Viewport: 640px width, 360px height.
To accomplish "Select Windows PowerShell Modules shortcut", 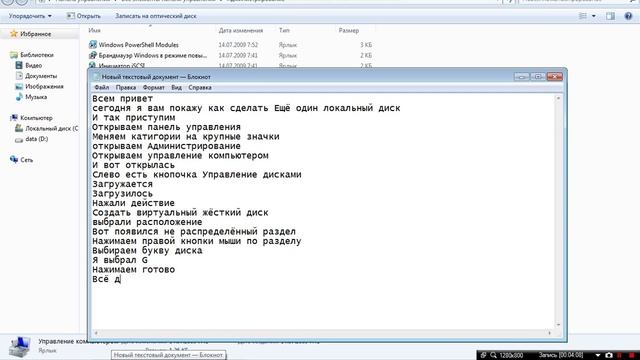I will (138, 44).
